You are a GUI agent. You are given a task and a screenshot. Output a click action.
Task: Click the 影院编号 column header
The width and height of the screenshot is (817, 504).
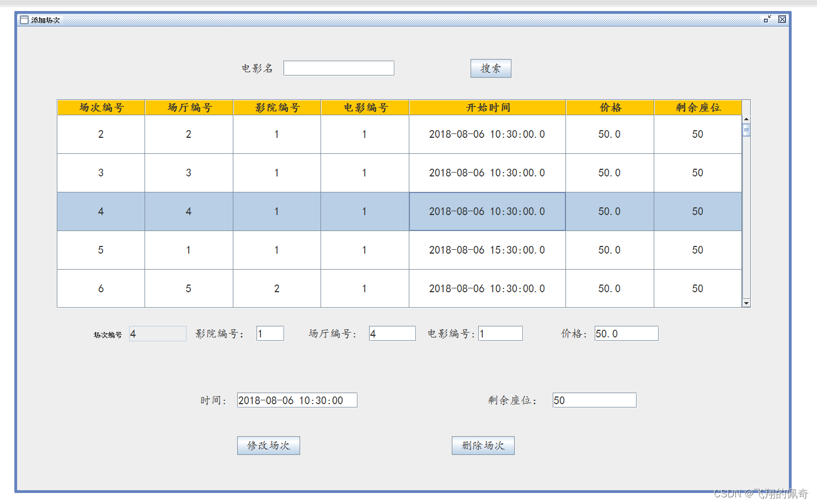277,108
